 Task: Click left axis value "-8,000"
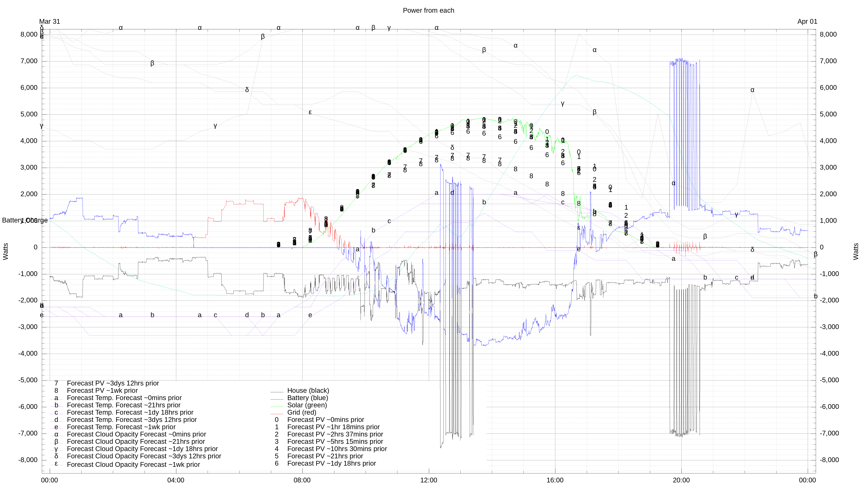pos(28,460)
